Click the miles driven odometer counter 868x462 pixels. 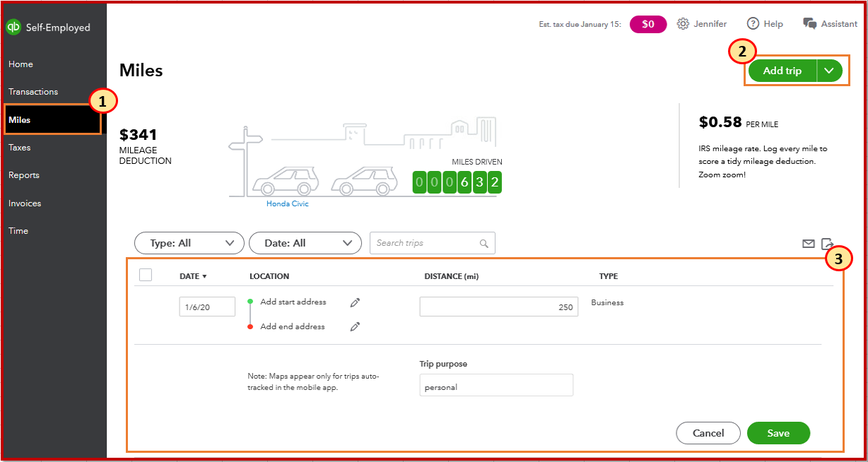[x=457, y=182]
